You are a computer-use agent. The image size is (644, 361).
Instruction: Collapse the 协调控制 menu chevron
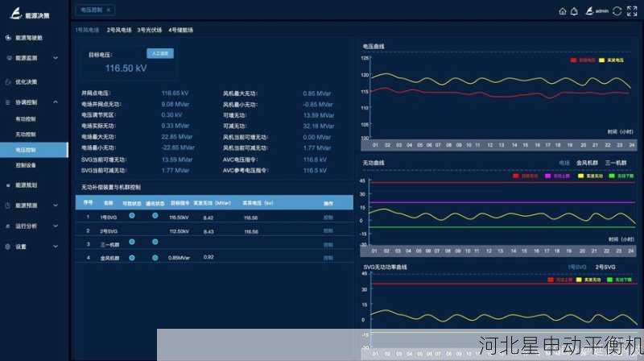56,102
